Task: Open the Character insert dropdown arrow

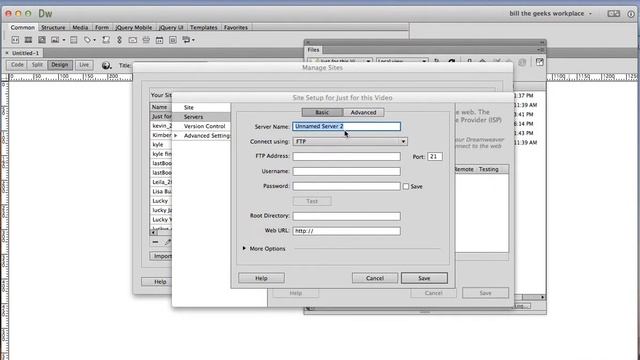Action: tap(193, 40)
